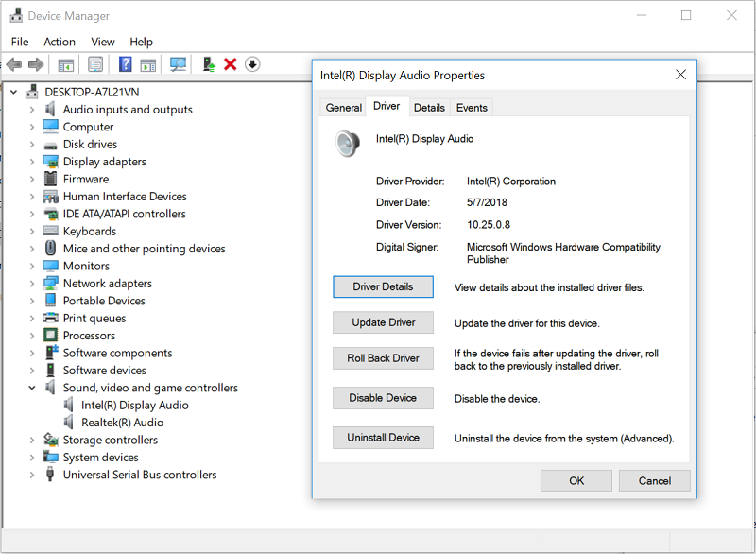Open the Help menu
The height and width of the screenshot is (554, 756).
point(141,42)
